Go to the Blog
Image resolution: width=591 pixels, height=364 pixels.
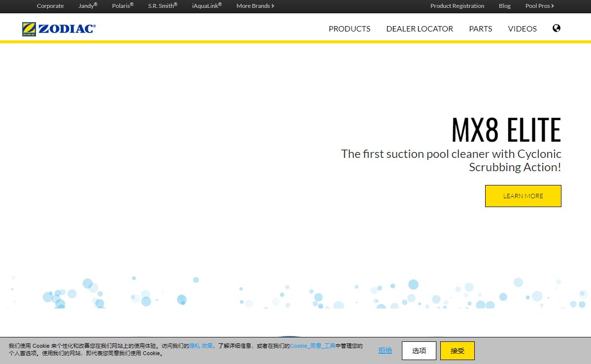(x=505, y=6)
